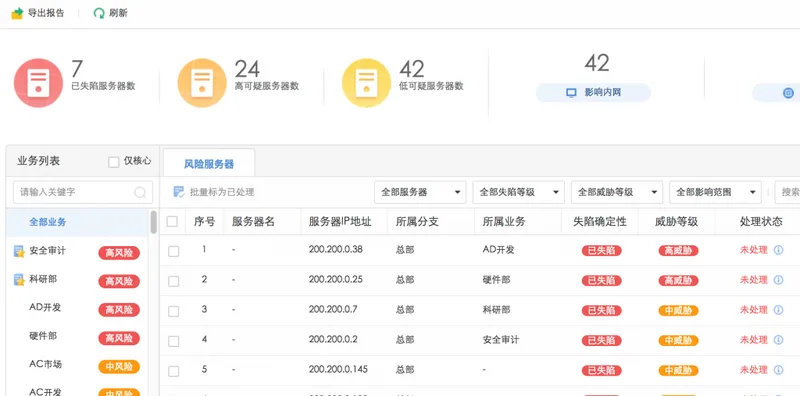Check the box for row 3
Viewport: 800px width, 396px height.
(173, 311)
